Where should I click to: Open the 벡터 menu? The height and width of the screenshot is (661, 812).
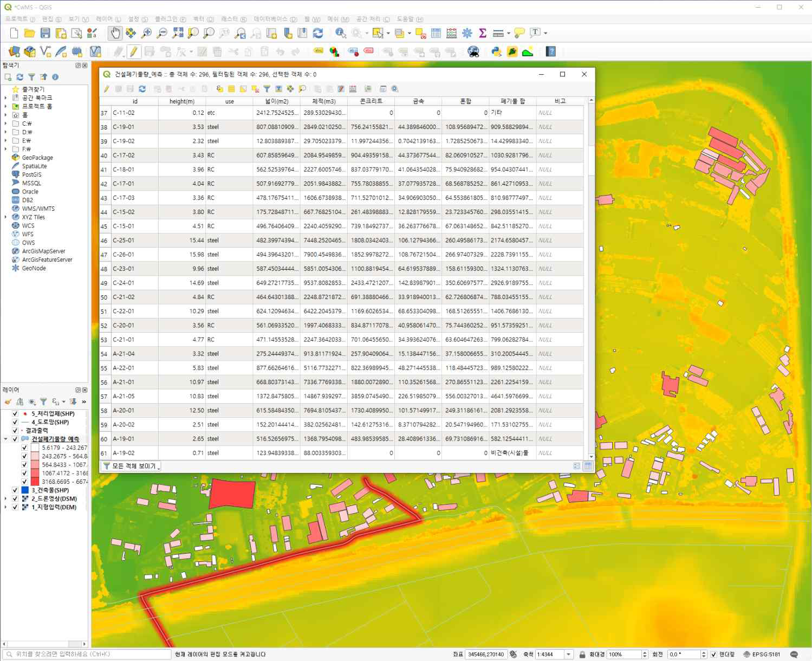(x=203, y=19)
